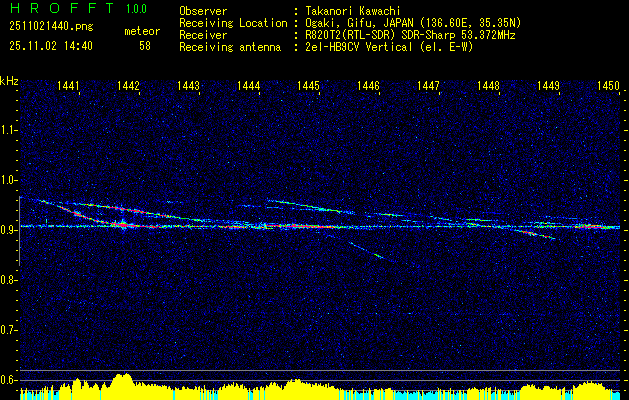Screen dimensions: 629x400
Task: Click the 1448 time marker
Action: [x=489, y=85]
